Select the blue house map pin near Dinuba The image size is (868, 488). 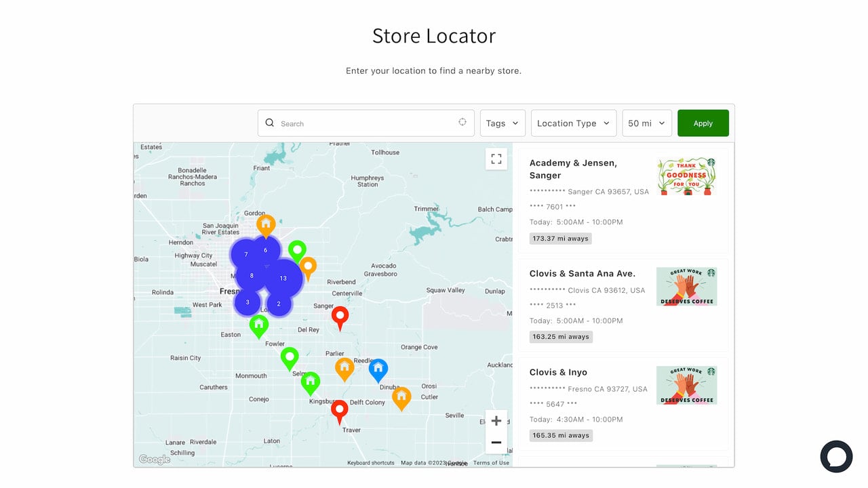coord(378,370)
